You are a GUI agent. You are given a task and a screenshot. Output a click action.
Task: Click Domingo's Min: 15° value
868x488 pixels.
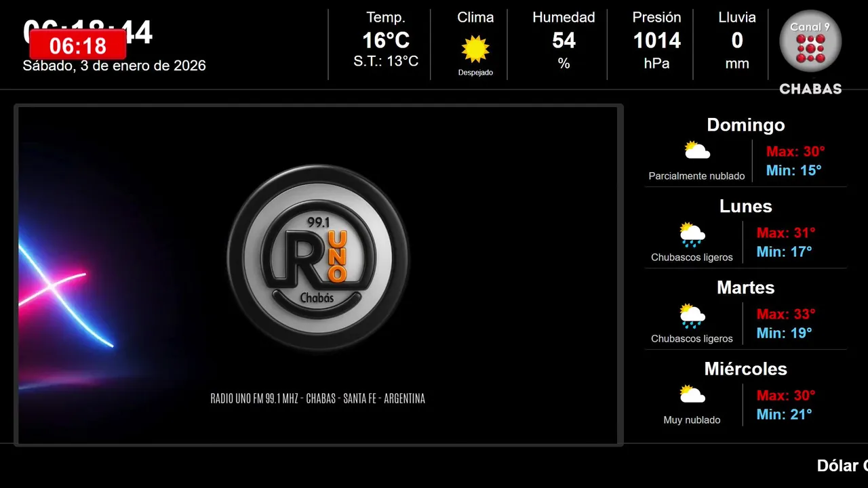[x=793, y=170]
